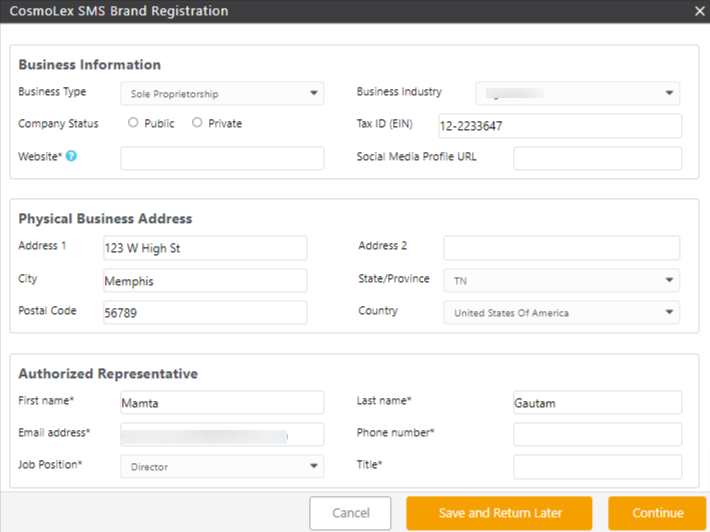The image size is (710, 532).
Task: Open the Job Position dropdown showing Director
Action: pos(222,466)
